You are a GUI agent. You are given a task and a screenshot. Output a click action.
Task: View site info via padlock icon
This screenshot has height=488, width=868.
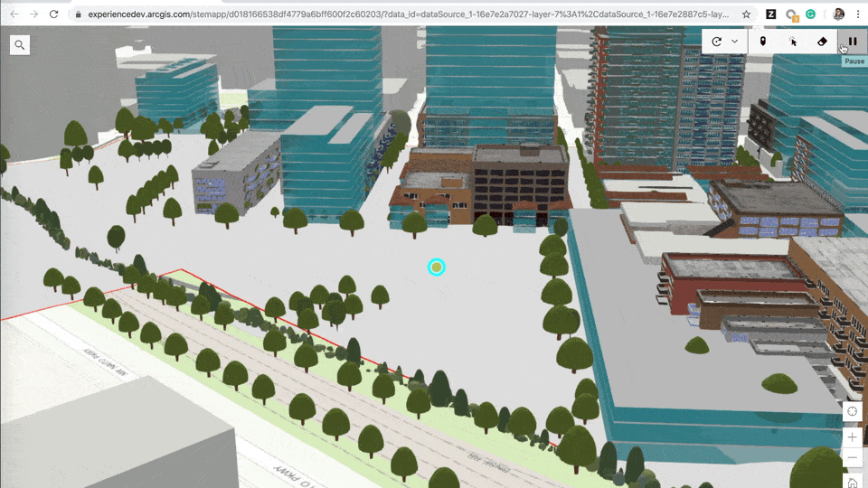pos(78,14)
